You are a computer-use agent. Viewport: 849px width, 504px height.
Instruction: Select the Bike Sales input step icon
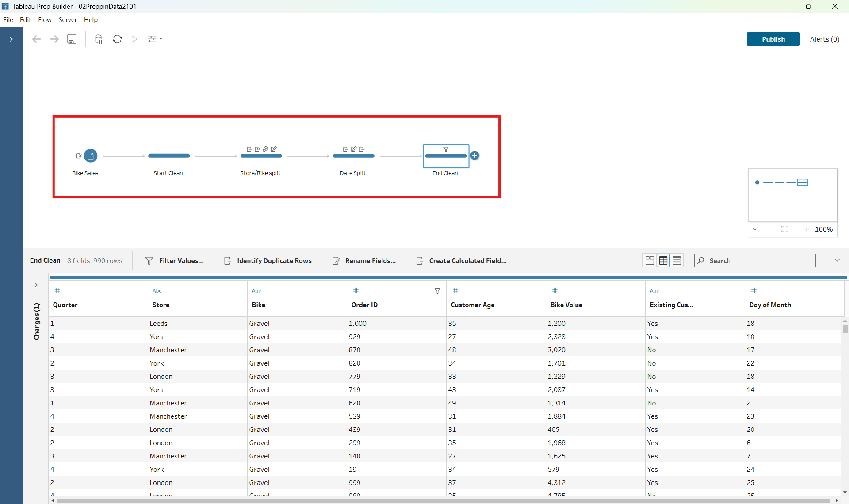[x=91, y=156]
